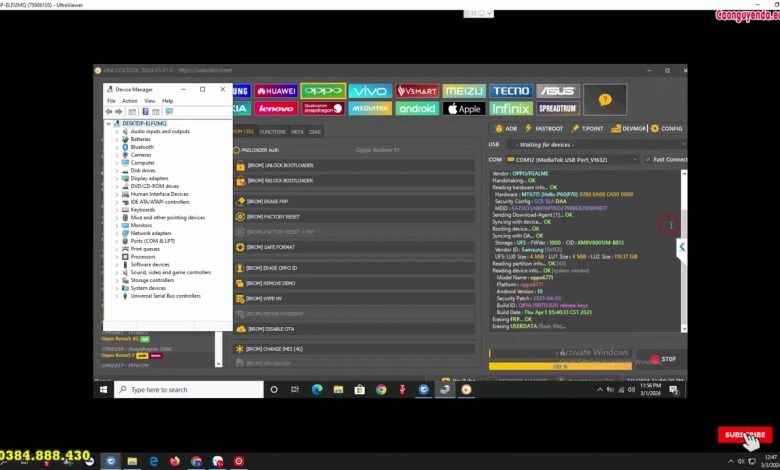Expand Universal Serial Bus controllers node
The width and height of the screenshot is (780, 470).
click(117, 296)
